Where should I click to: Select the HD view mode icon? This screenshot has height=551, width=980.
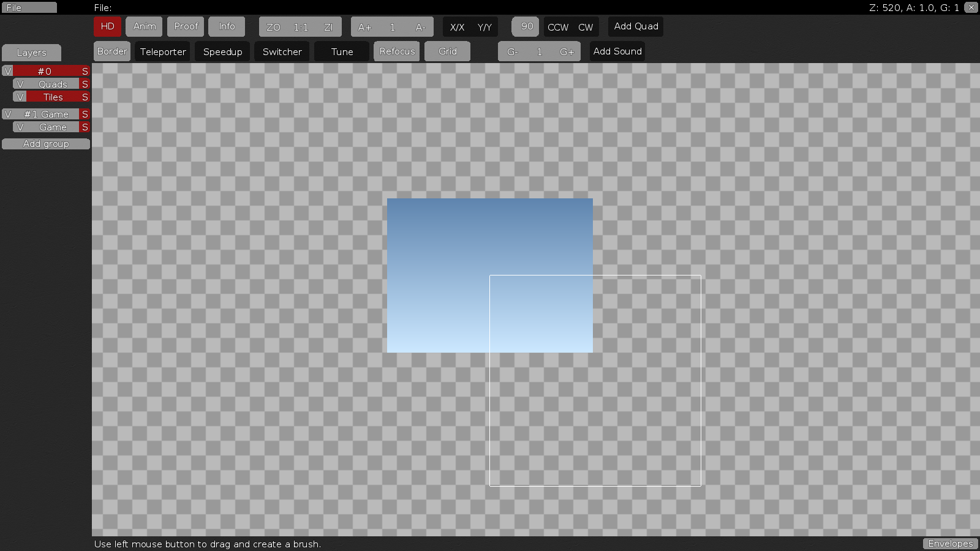pos(107,26)
